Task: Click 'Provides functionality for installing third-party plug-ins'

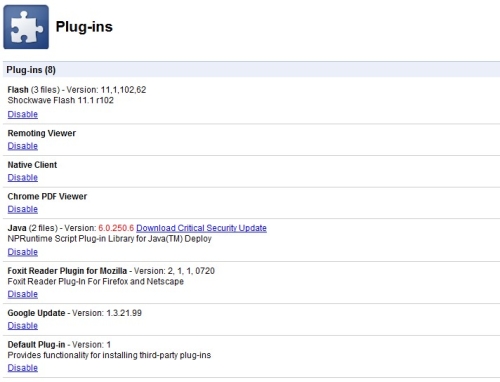Action: pyautogui.click(x=109, y=355)
